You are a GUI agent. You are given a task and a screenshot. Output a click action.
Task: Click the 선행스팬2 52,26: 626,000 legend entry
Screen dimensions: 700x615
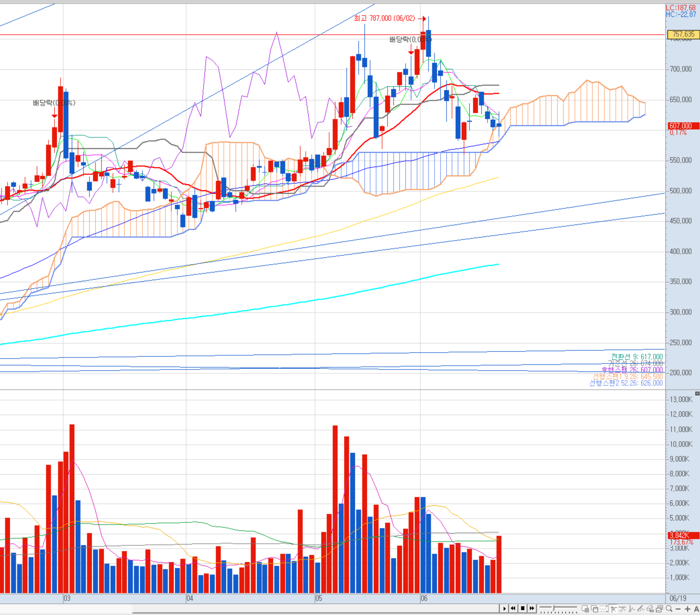click(x=626, y=383)
